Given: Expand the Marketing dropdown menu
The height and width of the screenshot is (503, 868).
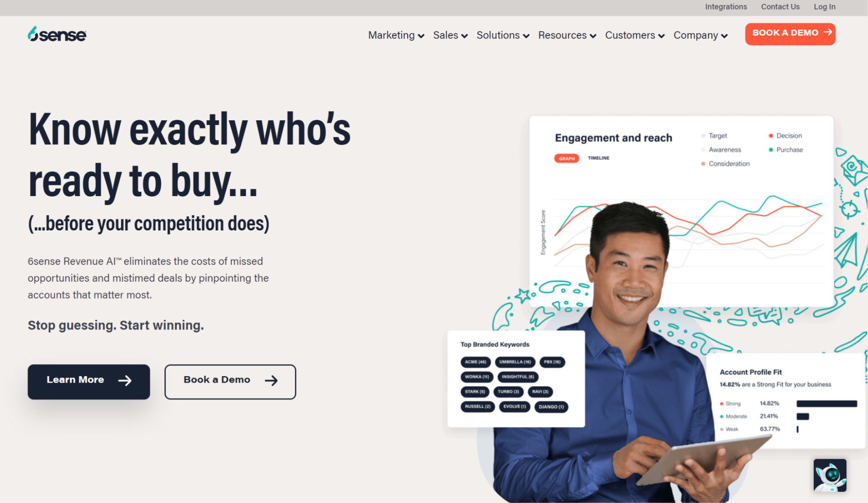Looking at the screenshot, I should (x=396, y=35).
